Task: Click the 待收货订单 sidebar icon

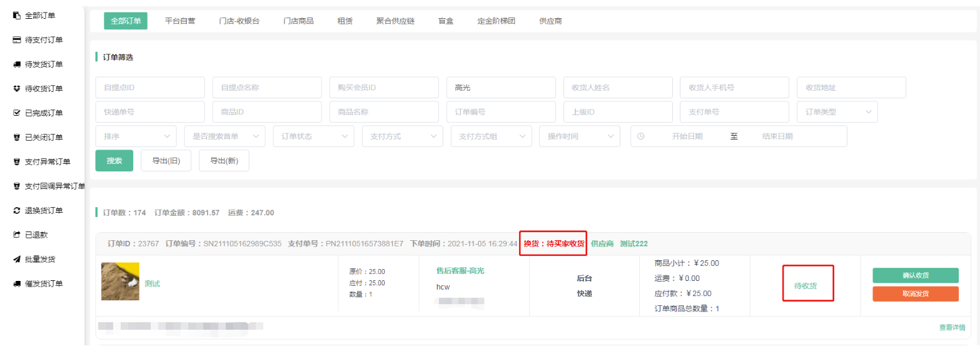Action: point(17,89)
